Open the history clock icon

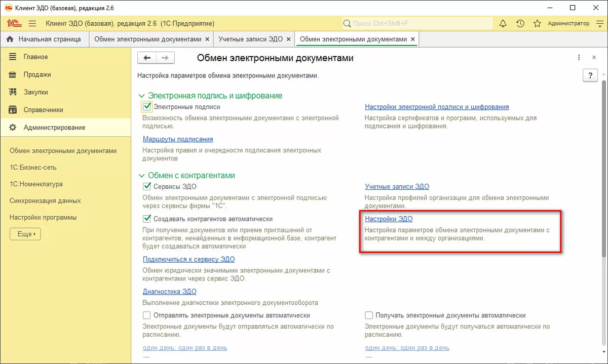520,24
